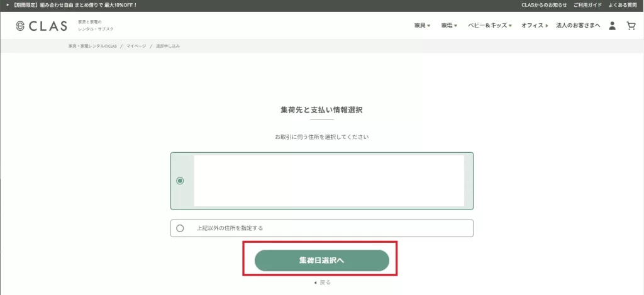Viewport: 644px width, 295px height.
Task: Open よくある質問 link
Action: click(x=623, y=5)
